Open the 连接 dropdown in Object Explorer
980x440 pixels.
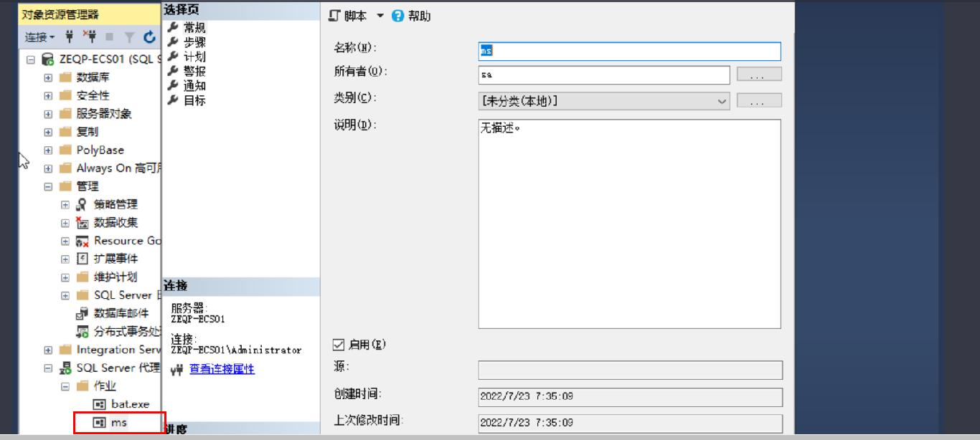pos(40,37)
